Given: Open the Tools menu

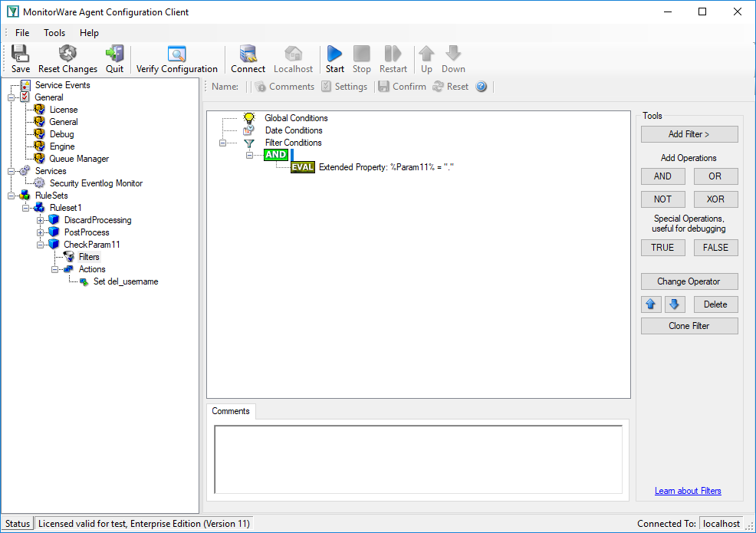Looking at the screenshot, I should (x=54, y=33).
